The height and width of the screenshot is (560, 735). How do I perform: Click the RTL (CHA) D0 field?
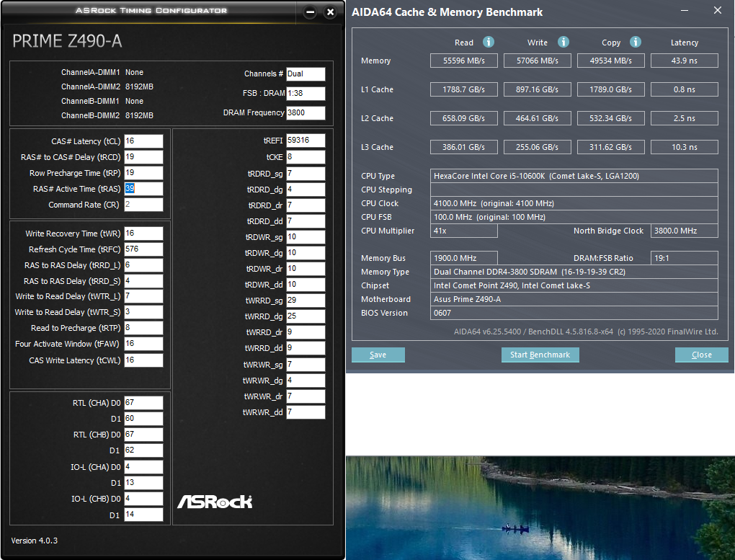(143, 403)
